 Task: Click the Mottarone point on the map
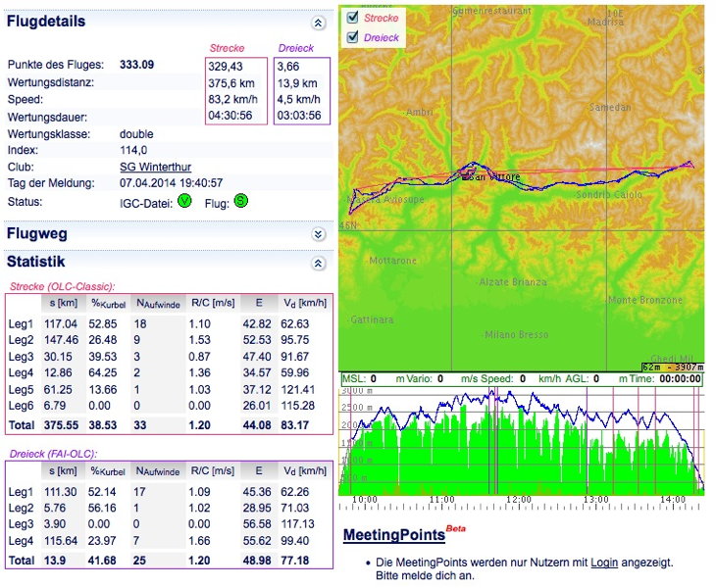(392, 261)
